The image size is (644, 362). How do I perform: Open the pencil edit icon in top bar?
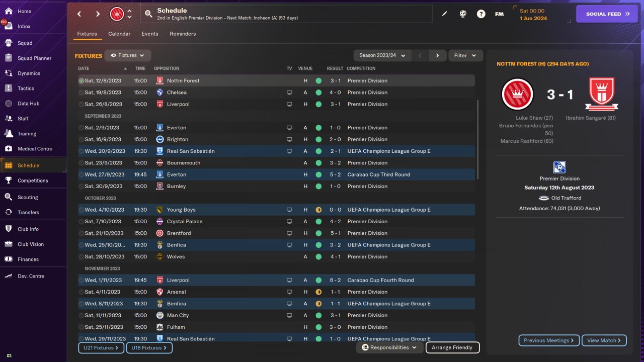444,14
